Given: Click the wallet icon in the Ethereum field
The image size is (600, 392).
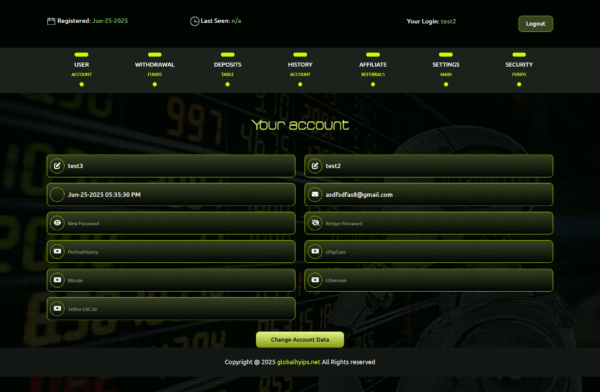Looking at the screenshot, I should tap(315, 280).
